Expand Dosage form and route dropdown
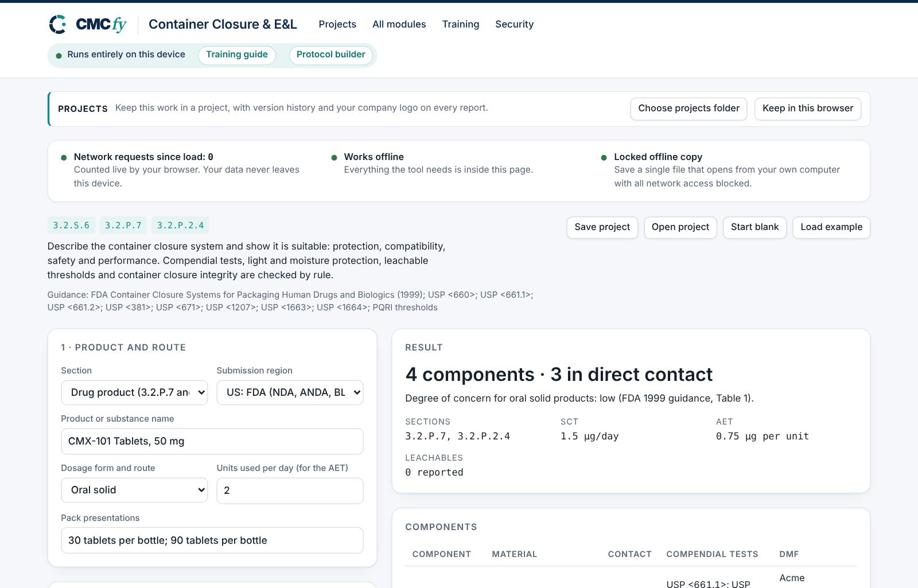The width and height of the screenshot is (918, 588). 134,490
